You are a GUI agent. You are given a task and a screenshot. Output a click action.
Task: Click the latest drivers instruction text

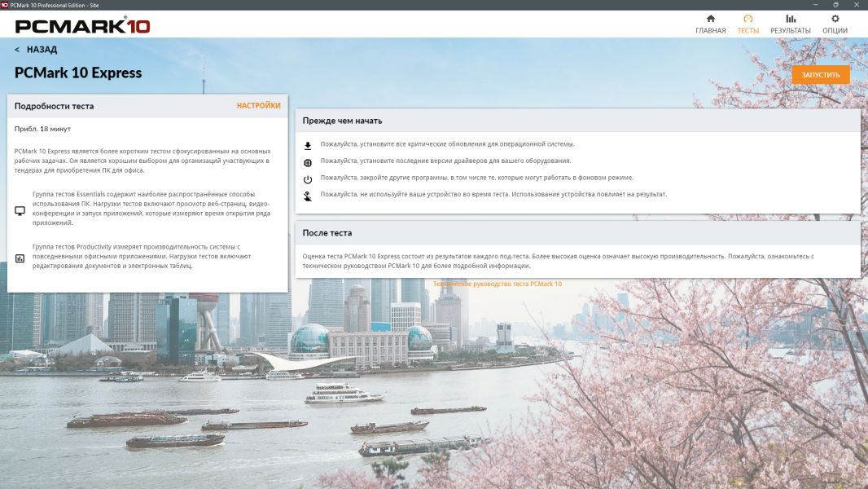(x=445, y=161)
